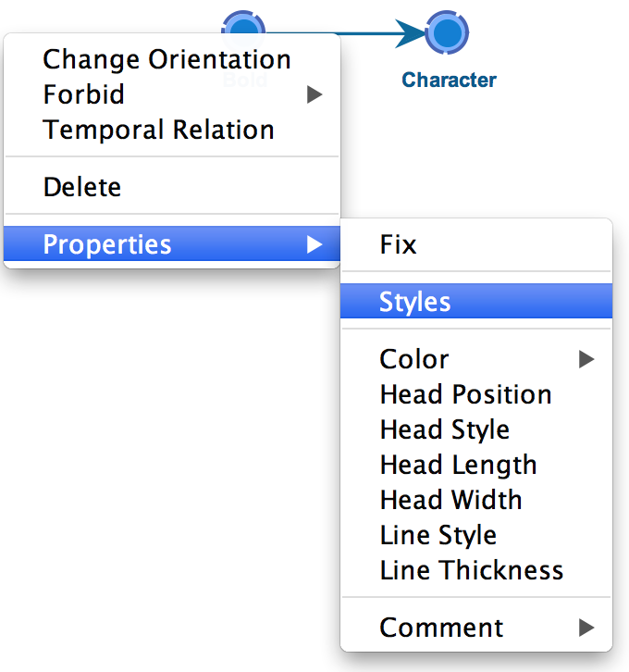Expand the Comment submenu arrow
The image size is (629, 672).
pos(586,628)
